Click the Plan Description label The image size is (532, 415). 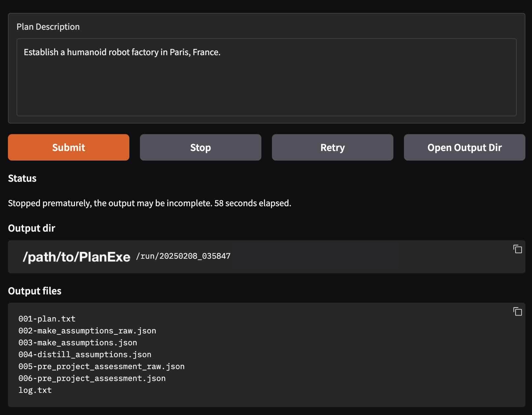pos(48,26)
